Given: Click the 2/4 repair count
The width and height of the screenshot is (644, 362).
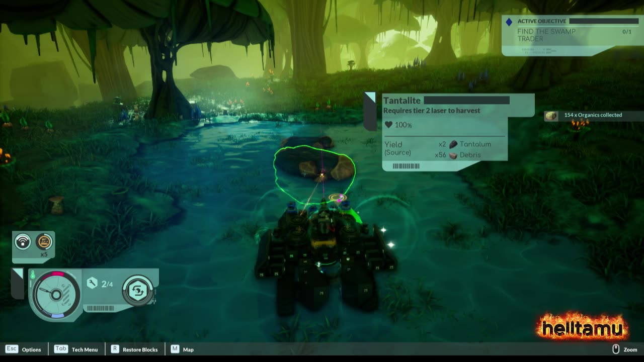Looking at the screenshot, I should point(107,284).
